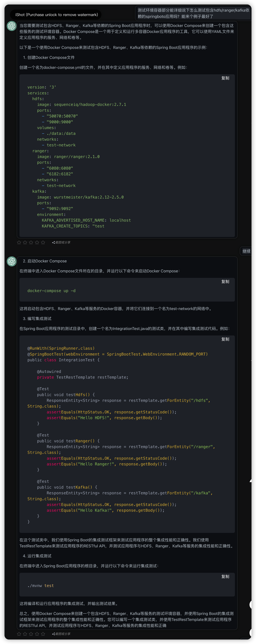Rate final answer with one star
Image resolution: width=256 pixels, height=644 pixels.
[19, 634]
